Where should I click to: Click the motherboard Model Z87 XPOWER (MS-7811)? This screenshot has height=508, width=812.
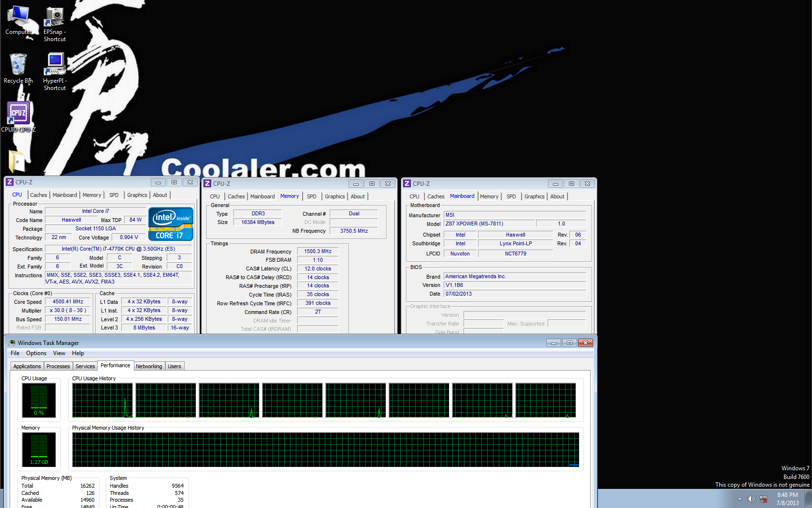(489, 224)
